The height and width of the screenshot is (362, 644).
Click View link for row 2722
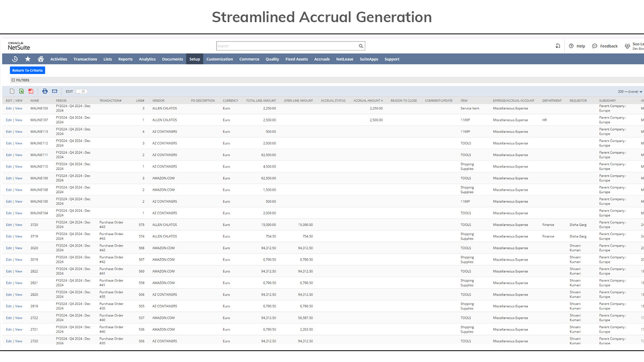click(19, 318)
